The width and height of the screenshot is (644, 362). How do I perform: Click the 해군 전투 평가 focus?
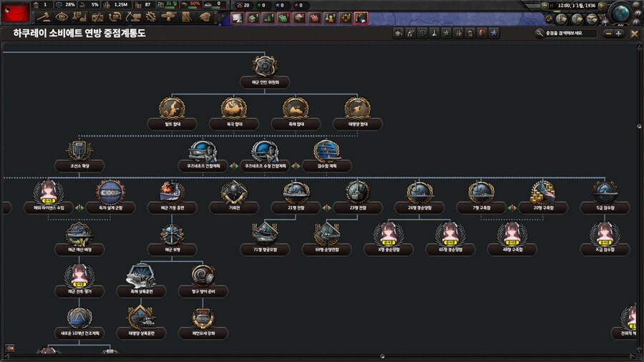pyautogui.click(x=79, y=277)
